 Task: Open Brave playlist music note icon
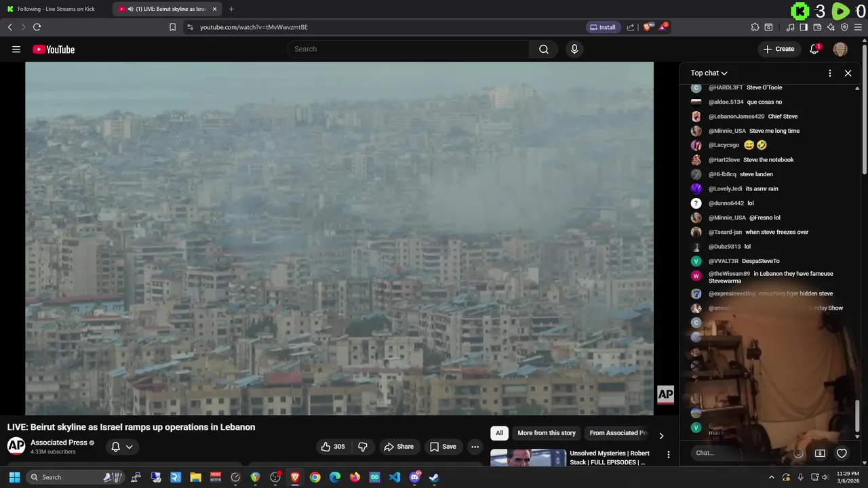tap(790, 27)
